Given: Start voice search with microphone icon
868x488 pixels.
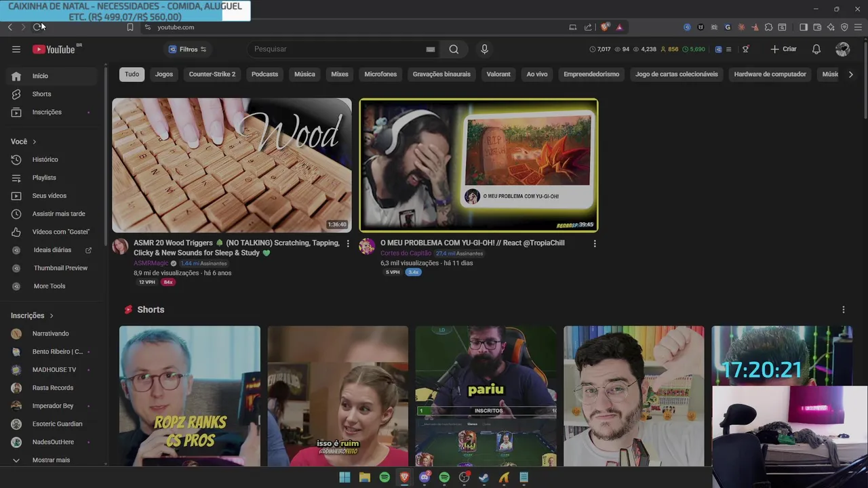Looking at the screenshot, I should pos(484,49).
